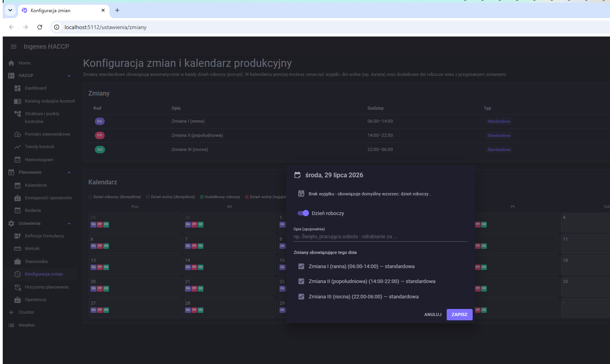
Task: Open calendar day 25 cell
Action: 585,286
